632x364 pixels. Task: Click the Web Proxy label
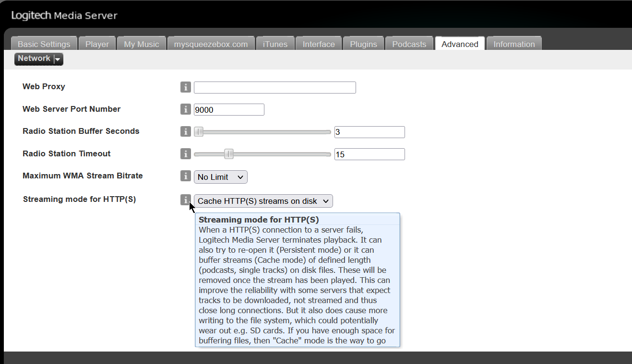[x=44, y=87]
